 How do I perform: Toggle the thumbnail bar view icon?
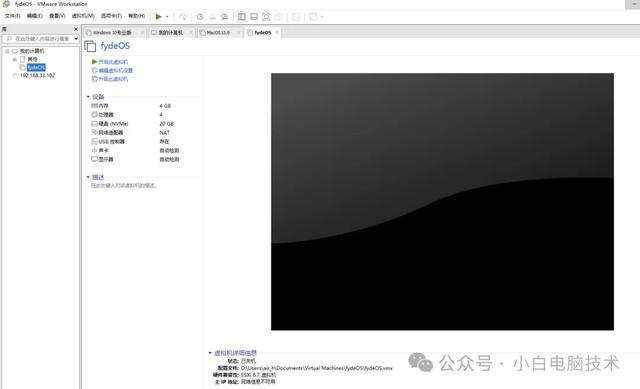click(x=254, y=17)
